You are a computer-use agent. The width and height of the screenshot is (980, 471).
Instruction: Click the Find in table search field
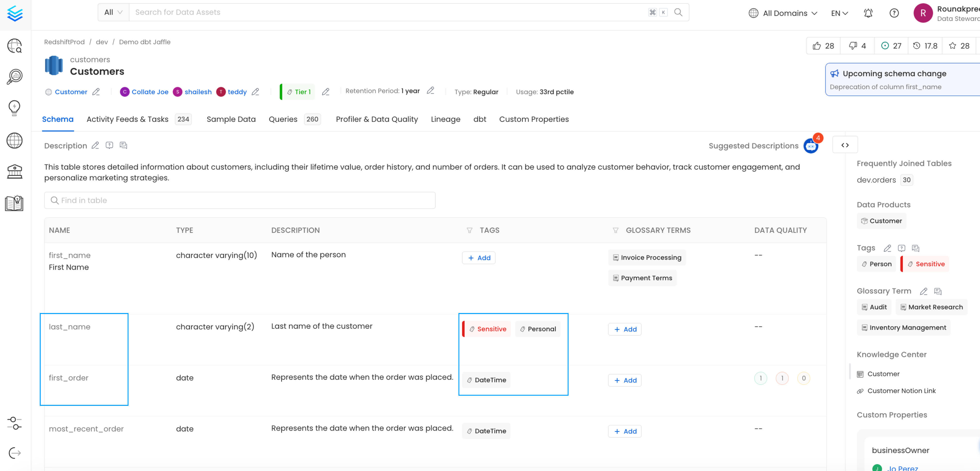coord(240,200)
